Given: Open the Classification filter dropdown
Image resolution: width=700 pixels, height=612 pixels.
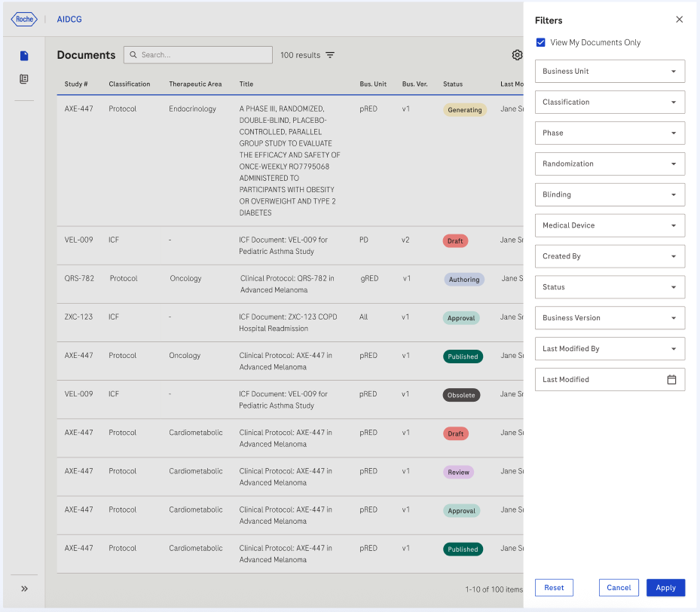Looking at the screenshot, I should (x=610, y=103).
